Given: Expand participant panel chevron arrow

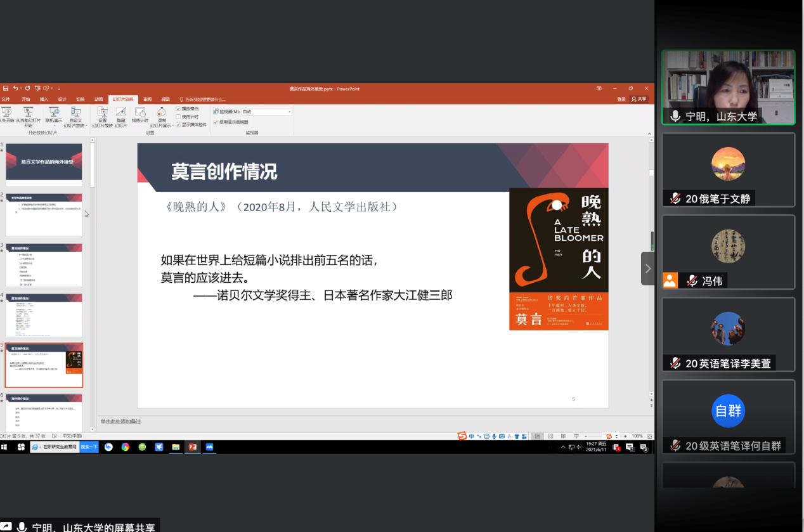Looking at the screenshot, I should 647,268.
